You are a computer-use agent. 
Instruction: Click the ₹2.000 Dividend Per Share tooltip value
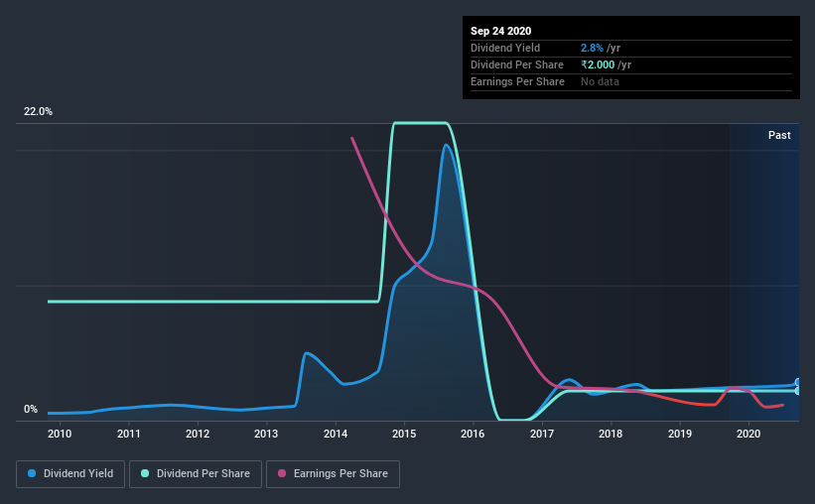598,64
